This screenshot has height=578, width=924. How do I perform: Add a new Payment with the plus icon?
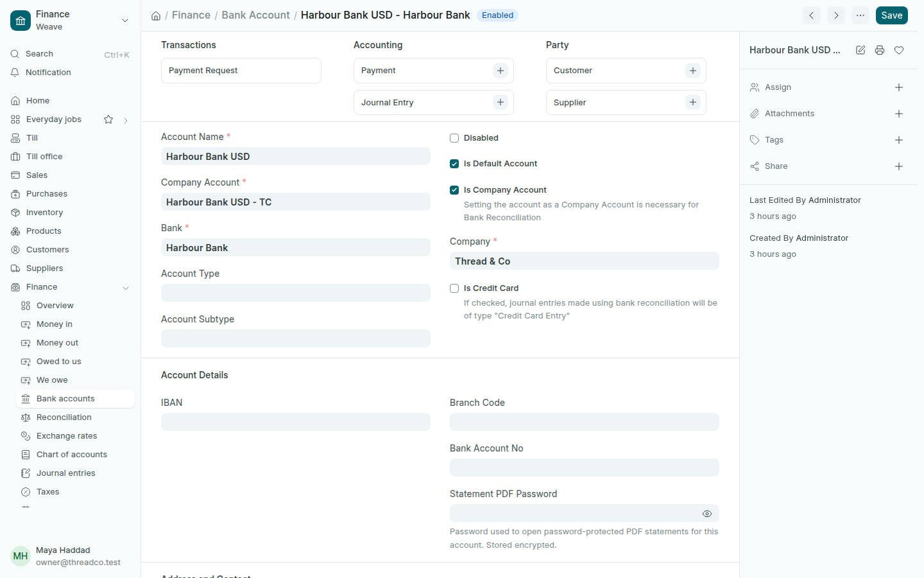pyautogui.click(x=501, y=71)
